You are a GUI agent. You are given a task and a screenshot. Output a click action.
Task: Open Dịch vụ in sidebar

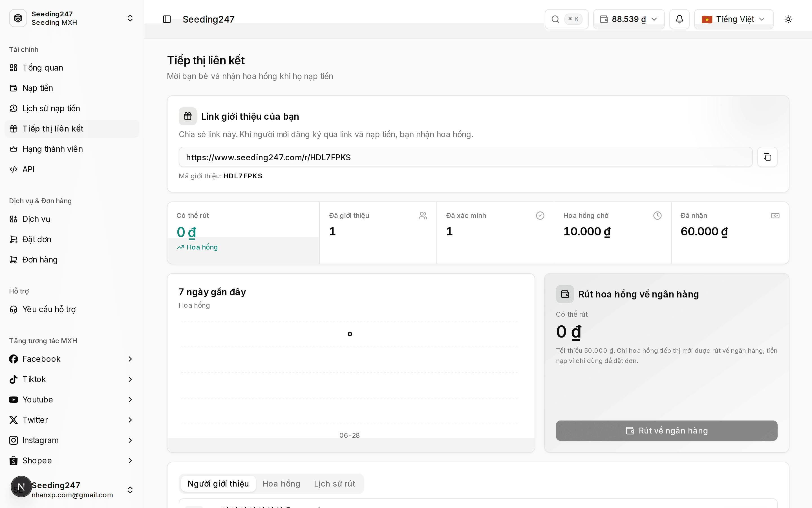(72, 219)
